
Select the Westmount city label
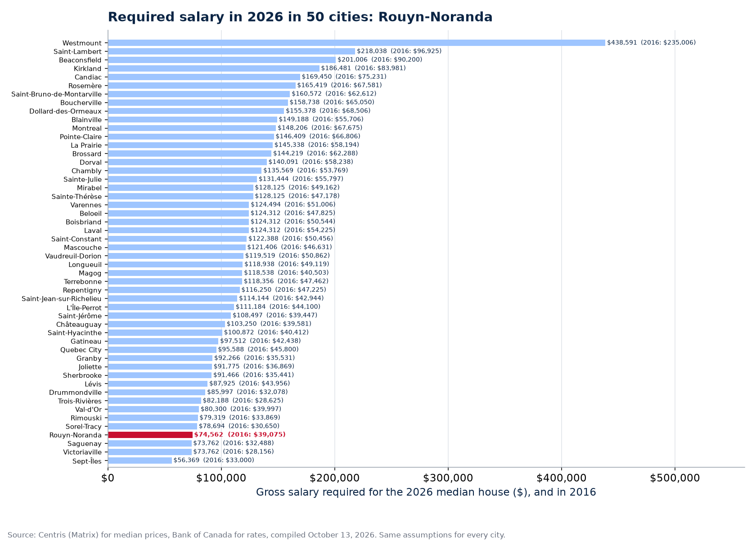[82, 43]
